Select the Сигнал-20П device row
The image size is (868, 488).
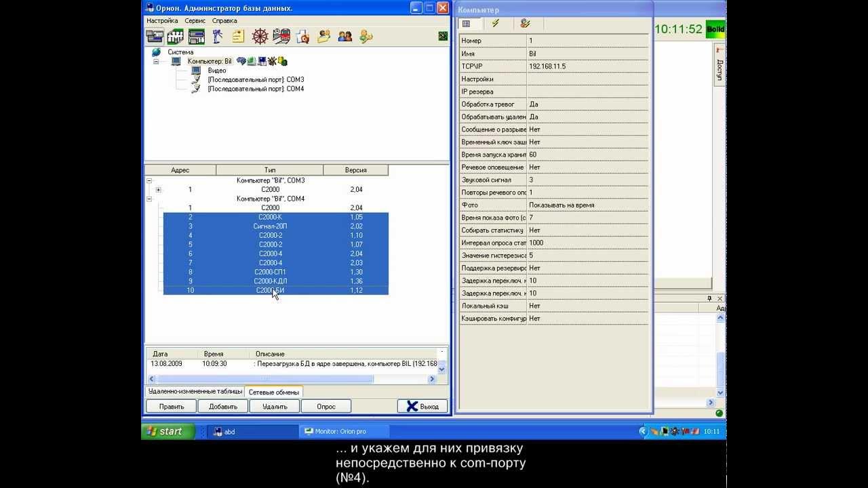(276, 226)
